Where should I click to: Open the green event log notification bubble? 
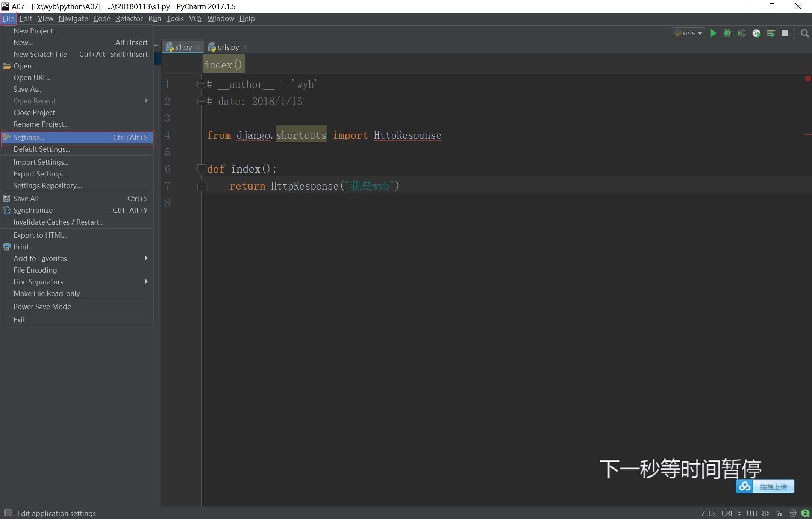[x=805, y=513]
